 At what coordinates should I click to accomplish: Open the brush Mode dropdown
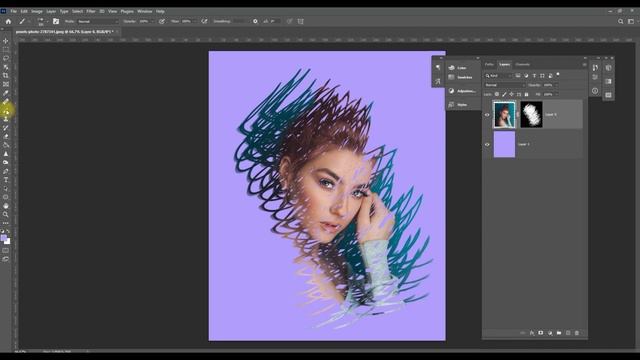(x=98, y=21)
